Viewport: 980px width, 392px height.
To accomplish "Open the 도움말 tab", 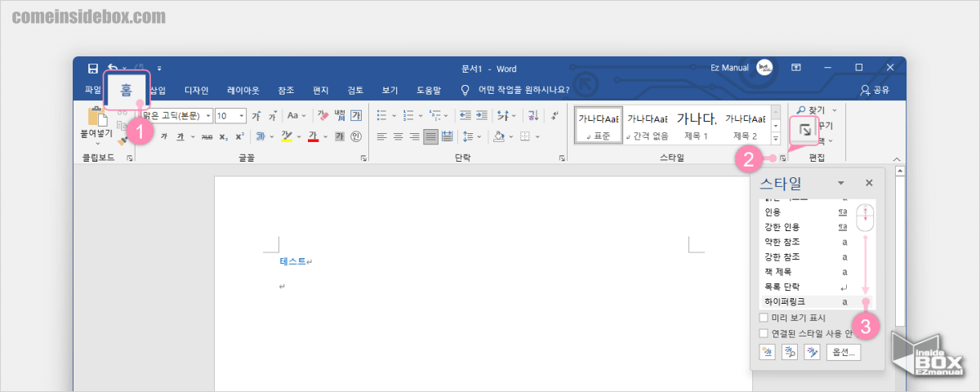I will 428,91.
